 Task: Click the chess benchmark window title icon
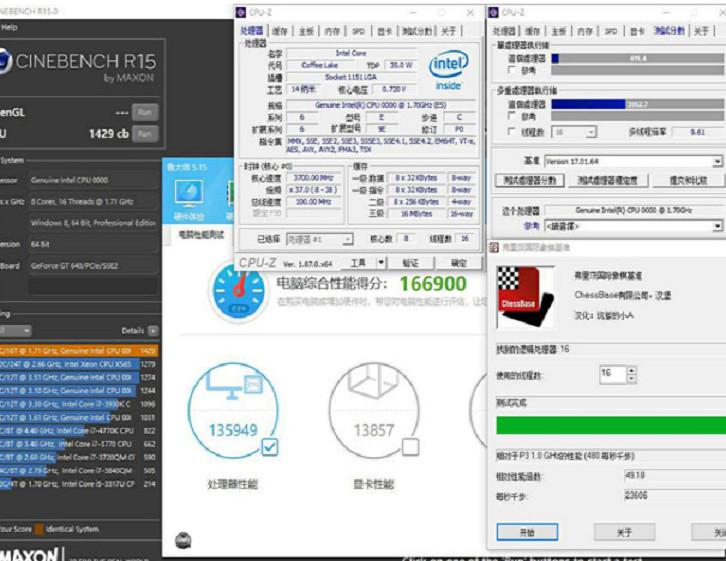[x=494, y=247]
